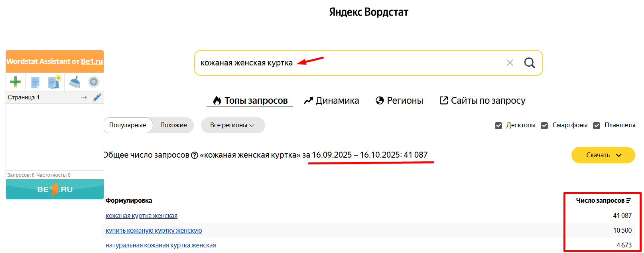Click the copy with frequency icon
Screen dimensions: 644x253
pos(54,82)
